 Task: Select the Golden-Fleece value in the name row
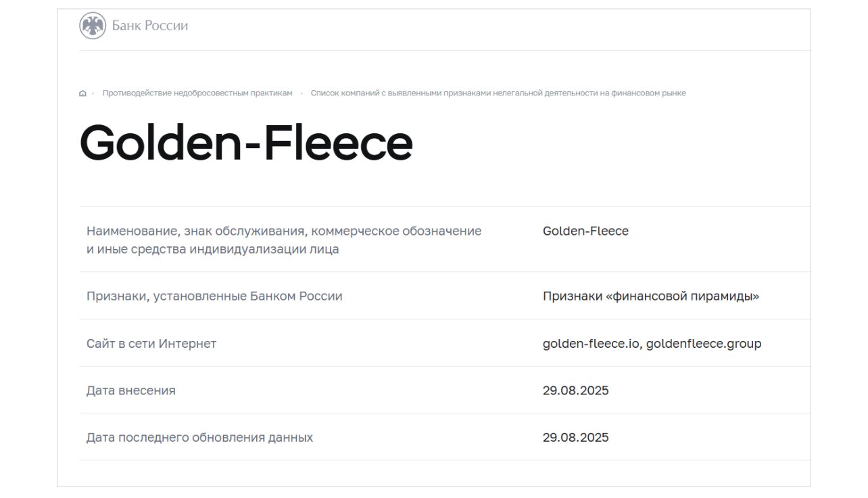click(x=585, y=231)
